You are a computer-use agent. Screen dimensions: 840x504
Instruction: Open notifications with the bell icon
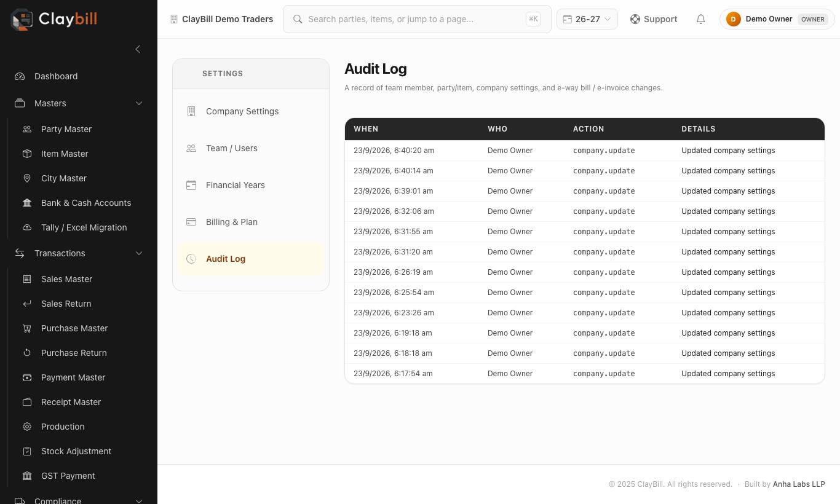[x=700, y=19]
